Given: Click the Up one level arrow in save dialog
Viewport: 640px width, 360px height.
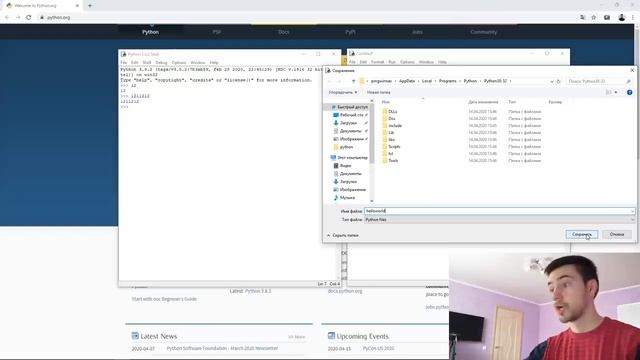Looking at the screenshot, I should coord(353,81).
